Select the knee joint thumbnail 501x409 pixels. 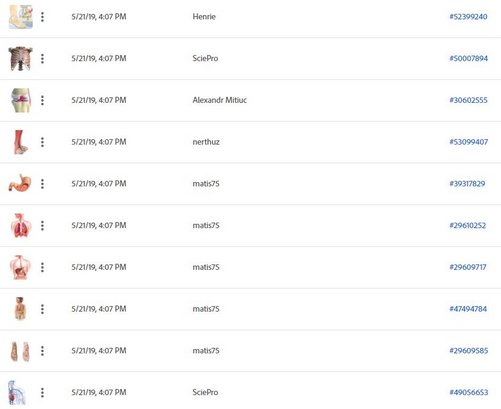(x=21, y=100)
